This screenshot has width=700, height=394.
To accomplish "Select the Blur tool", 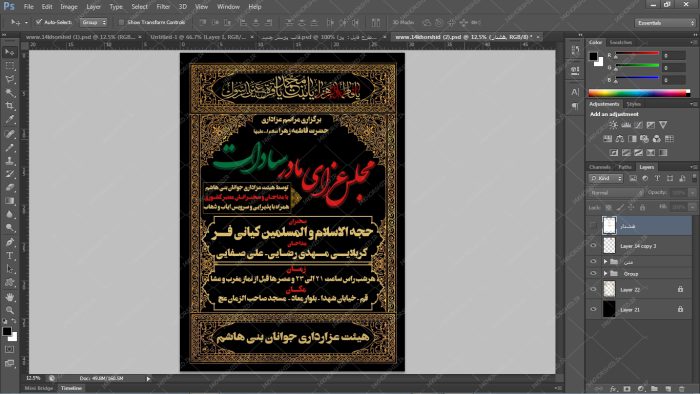I will (9, 214).
